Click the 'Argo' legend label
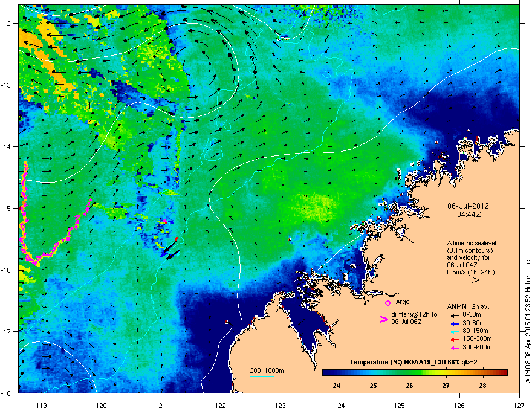This screenshot has width=532, height=411. pyautogui.click(x=403, y=302)
